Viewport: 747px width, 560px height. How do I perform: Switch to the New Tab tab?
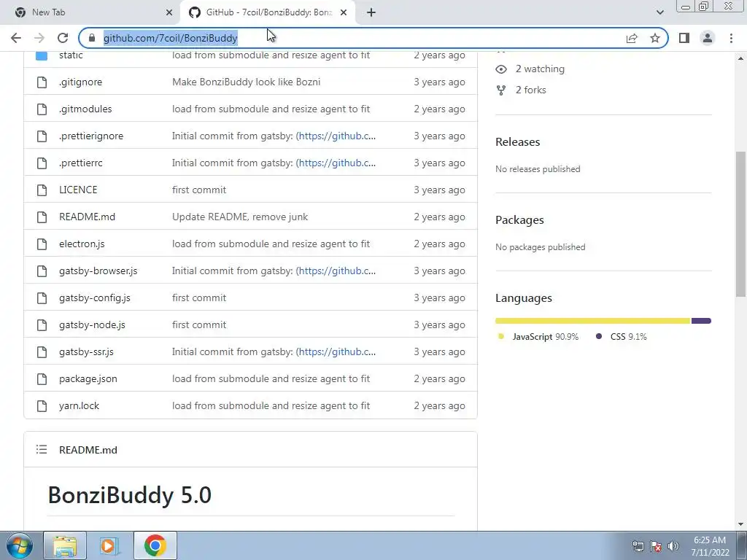pyautogui.click(x=90, y=12)
